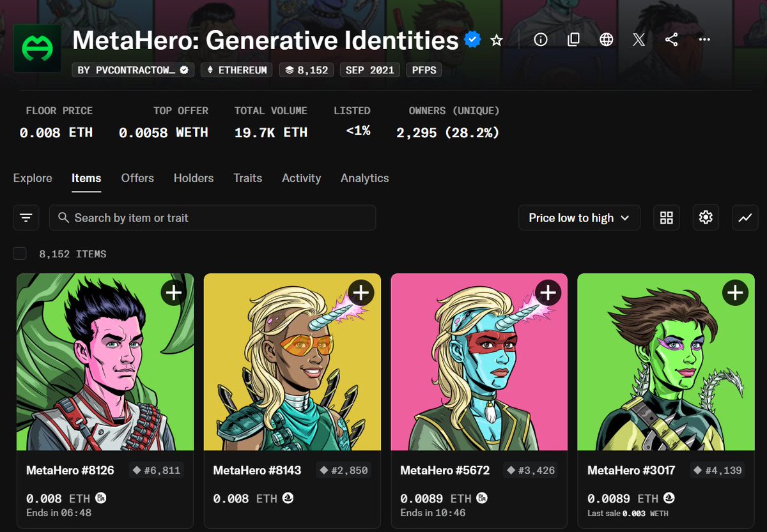Click rarity rank badge #2,850

(x=345, y=471)
